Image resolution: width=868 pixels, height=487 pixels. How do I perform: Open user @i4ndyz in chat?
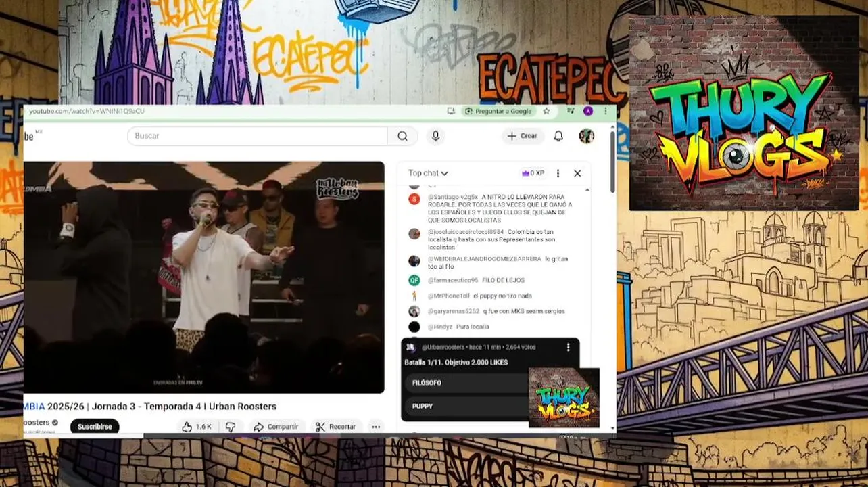[439, 327]
